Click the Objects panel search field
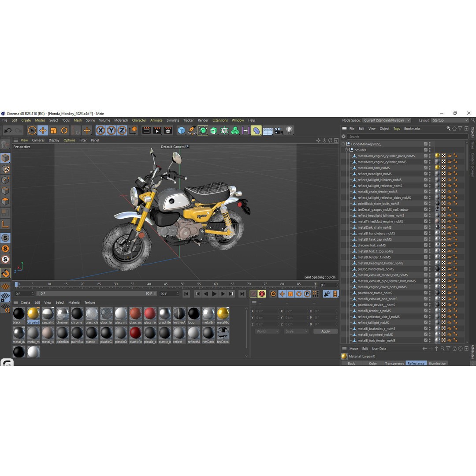This screenshot has height=476, width=476. (x=407, y=137)
